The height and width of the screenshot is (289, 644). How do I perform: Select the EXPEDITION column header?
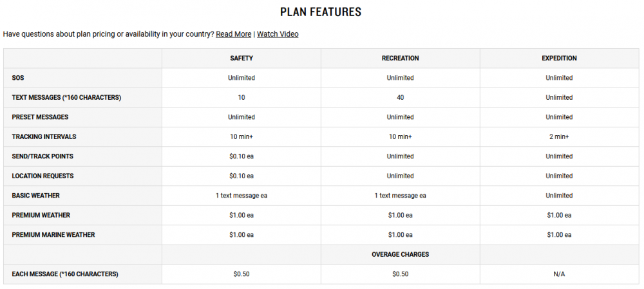[560, 59]
